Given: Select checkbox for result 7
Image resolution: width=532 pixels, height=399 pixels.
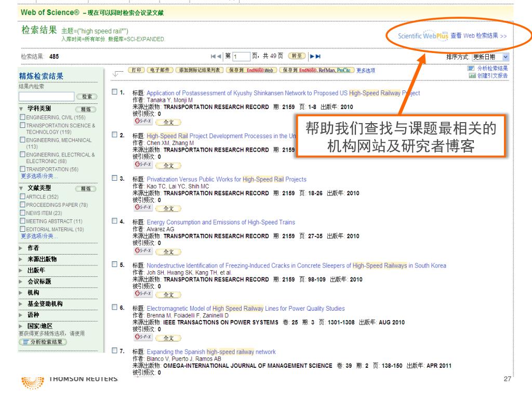Looking at the screenshot, I should (115, 351).
